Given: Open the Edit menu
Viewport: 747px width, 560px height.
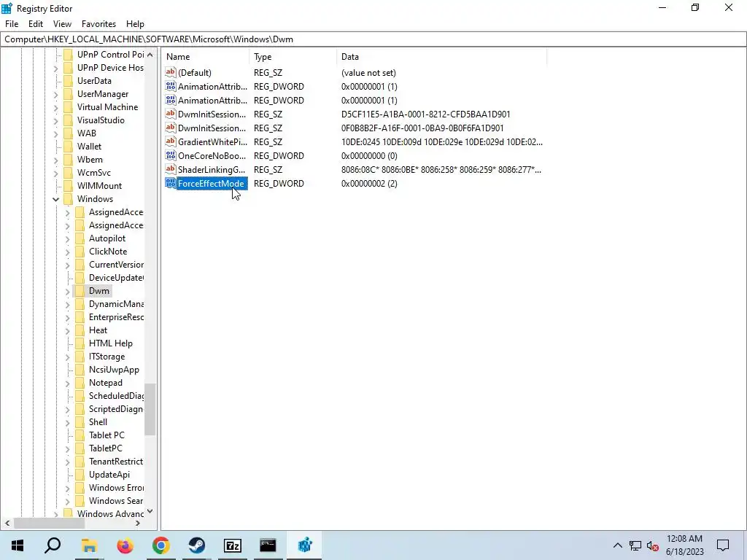Looking at the screenshot, I should (35, 24).
